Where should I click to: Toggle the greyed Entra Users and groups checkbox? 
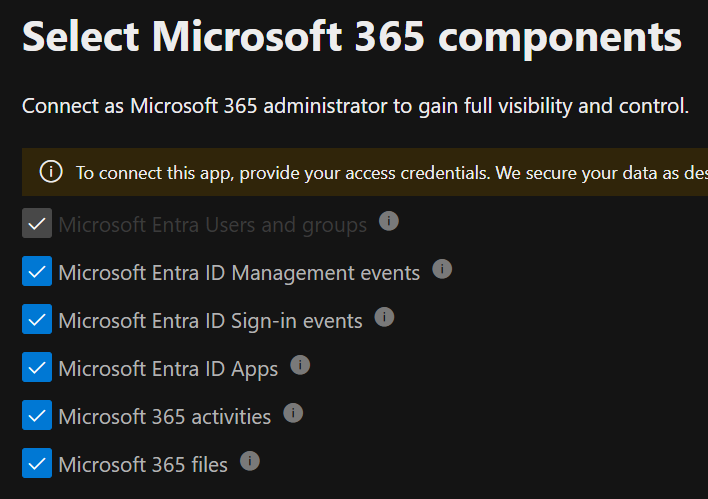point(37,224)
